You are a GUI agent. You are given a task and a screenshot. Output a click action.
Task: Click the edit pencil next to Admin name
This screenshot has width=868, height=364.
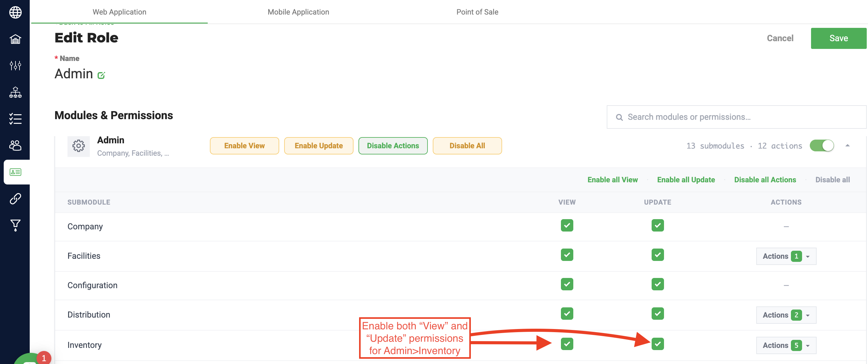click(101, 75)
